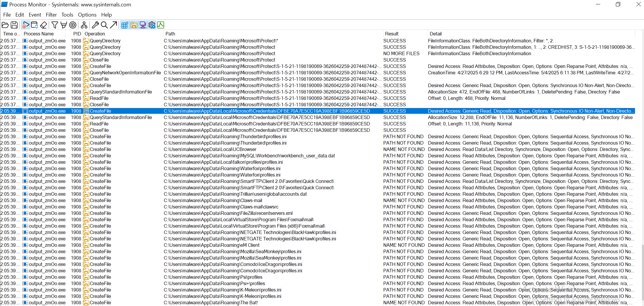
Task: Sort by the Time of Day column header
Action: tap(11, 34)
